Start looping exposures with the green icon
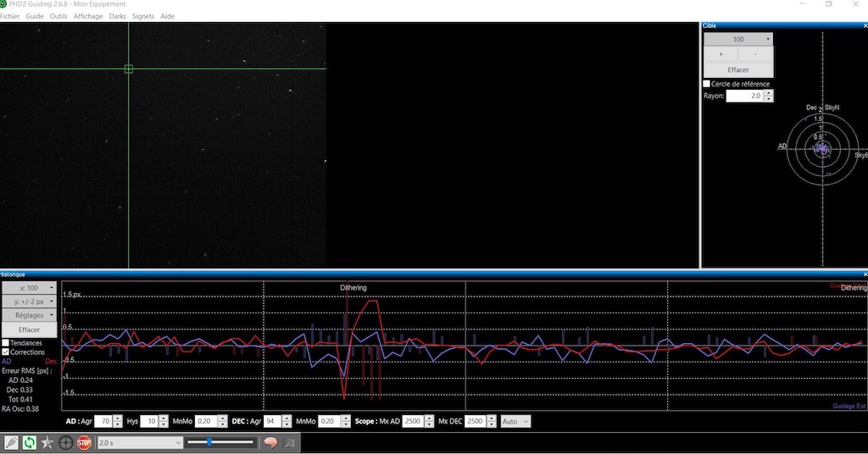Viewport: 868px width, 454px height. coord(30,442)
